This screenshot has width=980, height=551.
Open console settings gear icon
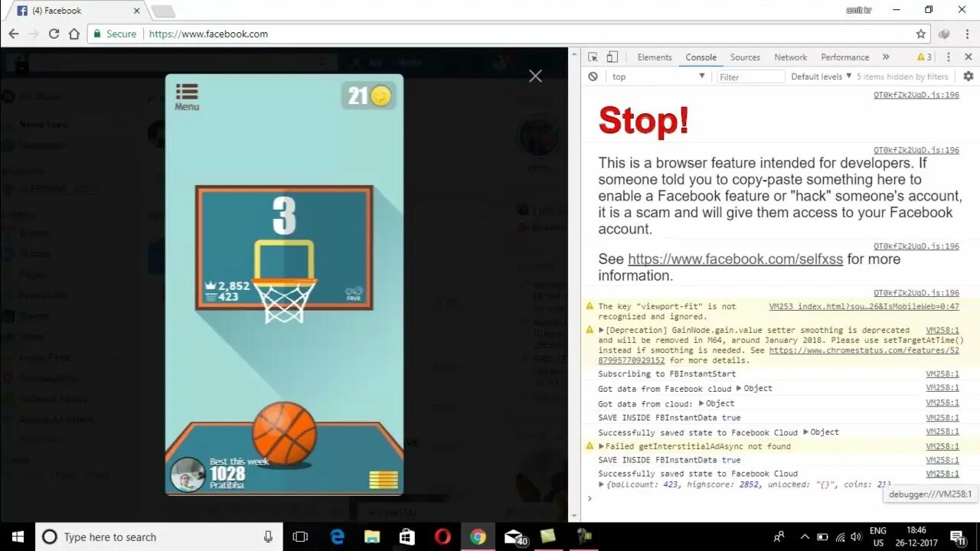[969, 77]
